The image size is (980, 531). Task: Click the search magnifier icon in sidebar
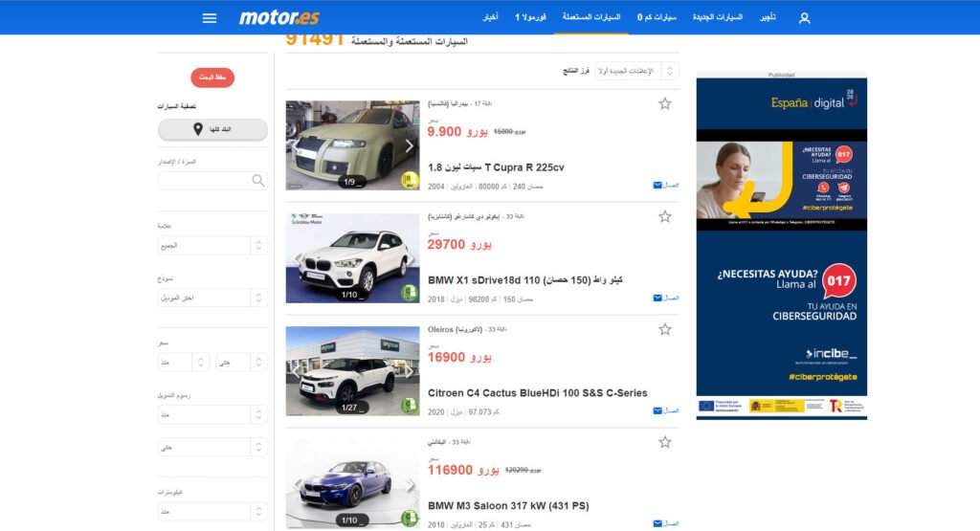point(258,181)
